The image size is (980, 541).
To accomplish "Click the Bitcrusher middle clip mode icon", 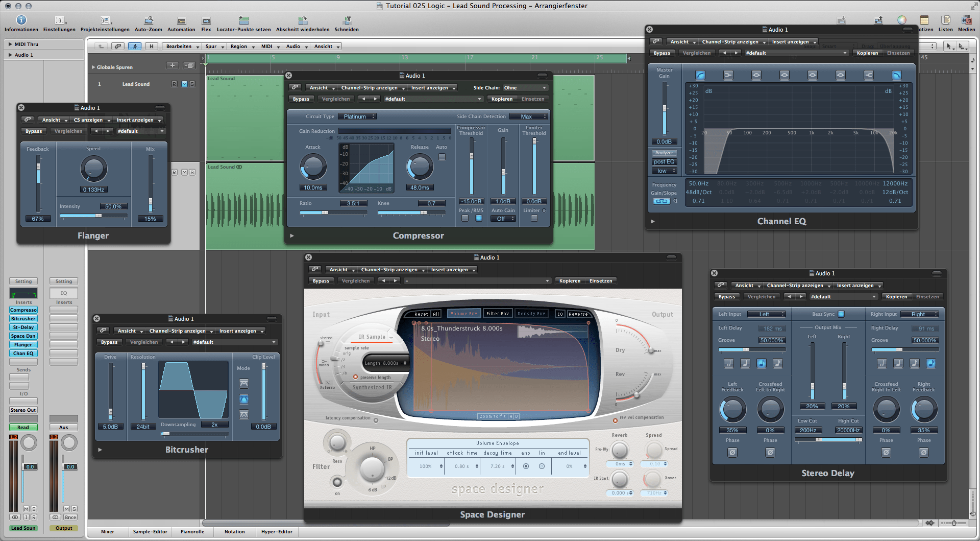I will point(244,399).
